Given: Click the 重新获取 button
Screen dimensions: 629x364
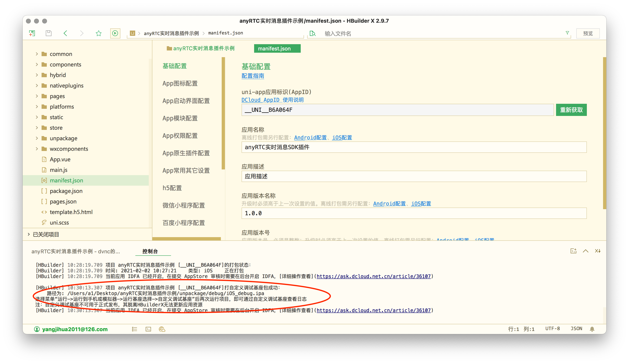Looking at the screenshot, I should point(571,110).
